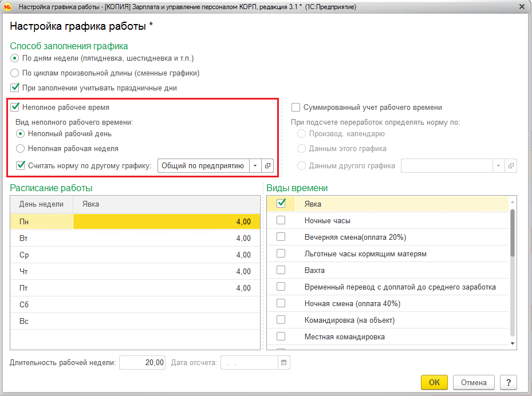Select 'Производ. календарю' radio option

301,134
